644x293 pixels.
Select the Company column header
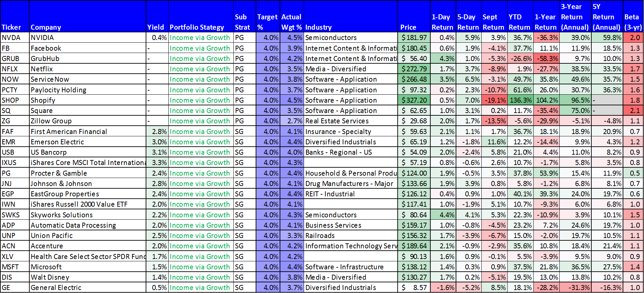pos(88,16)
